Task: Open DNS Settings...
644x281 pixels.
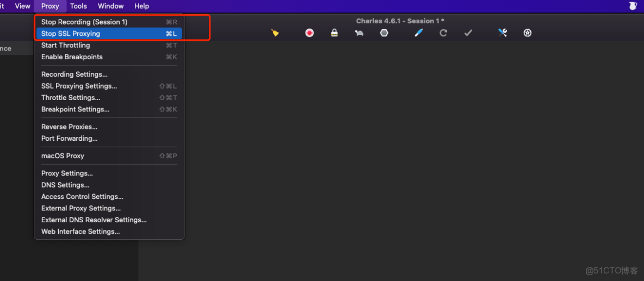Action: coord(109,185)
